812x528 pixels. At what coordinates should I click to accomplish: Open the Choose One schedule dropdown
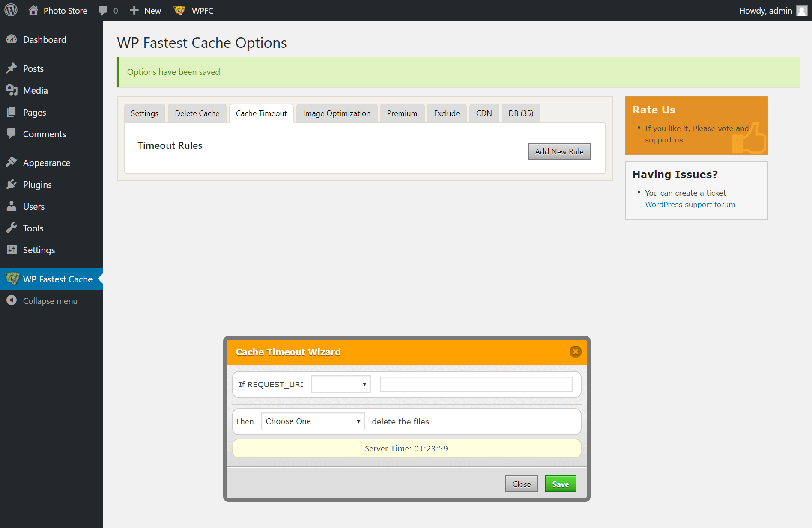pos(313,421)
